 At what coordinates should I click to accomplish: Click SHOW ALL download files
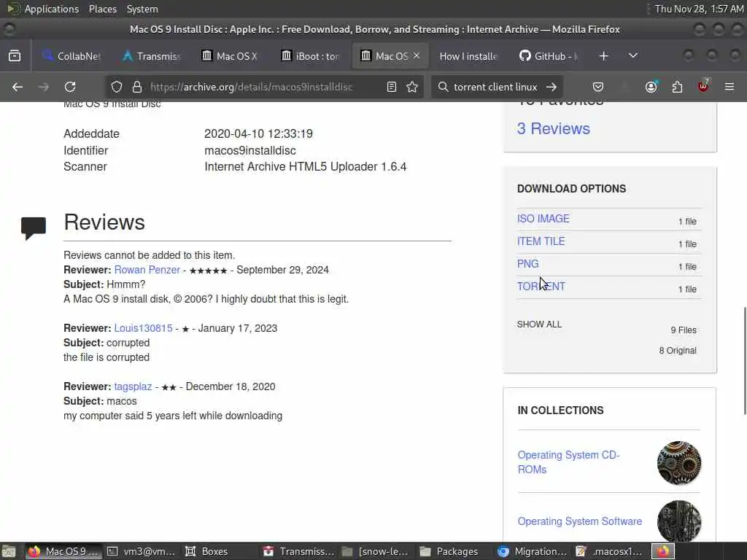pyautogui.click(x=539, y=324)
